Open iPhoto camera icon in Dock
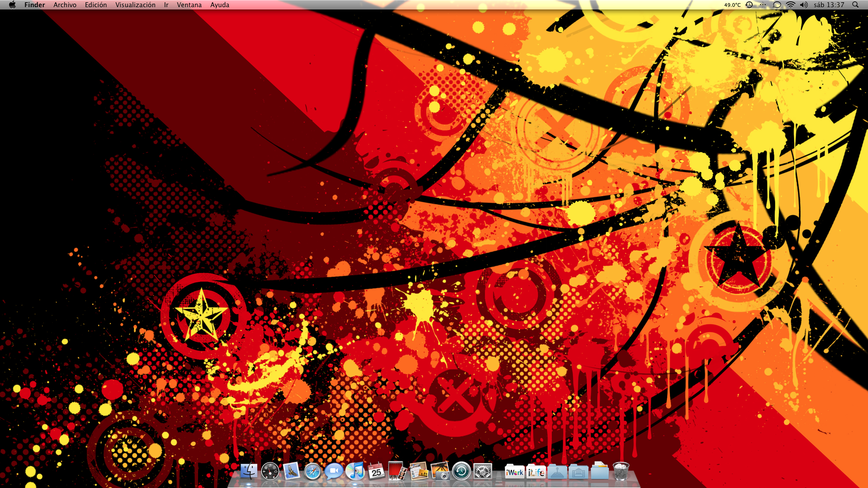Image resolution: width=868 pixels, height=488 pixels. tap(440, 471)
